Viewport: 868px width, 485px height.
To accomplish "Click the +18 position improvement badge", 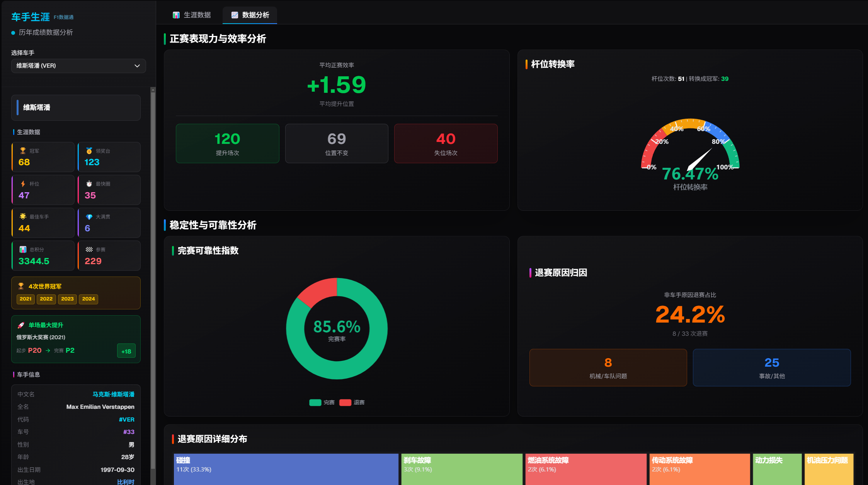I will point(126,351).
